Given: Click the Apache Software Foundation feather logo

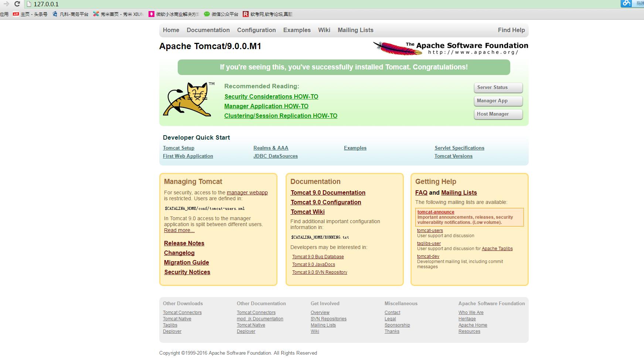Looking at the screenshot, I should click(x=450, y=48).
